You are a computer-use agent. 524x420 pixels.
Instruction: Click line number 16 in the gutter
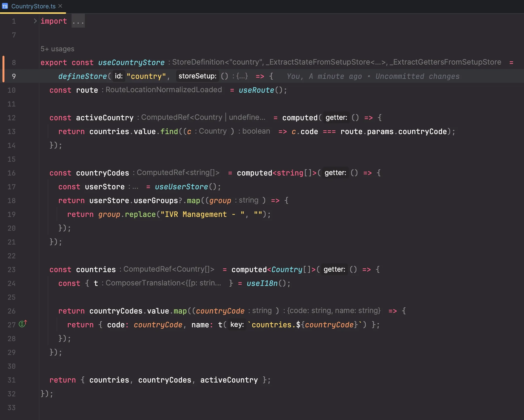tap(11, 173)
